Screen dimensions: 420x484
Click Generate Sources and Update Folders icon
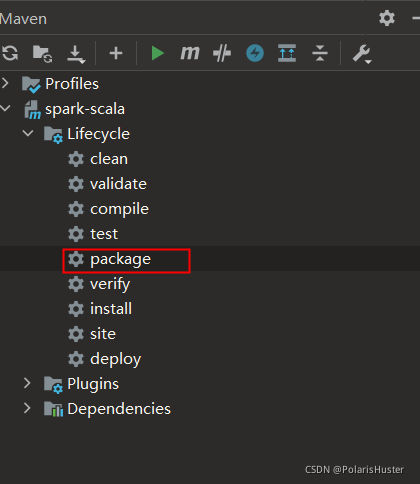pyautogui.click(x=43, y=54)
